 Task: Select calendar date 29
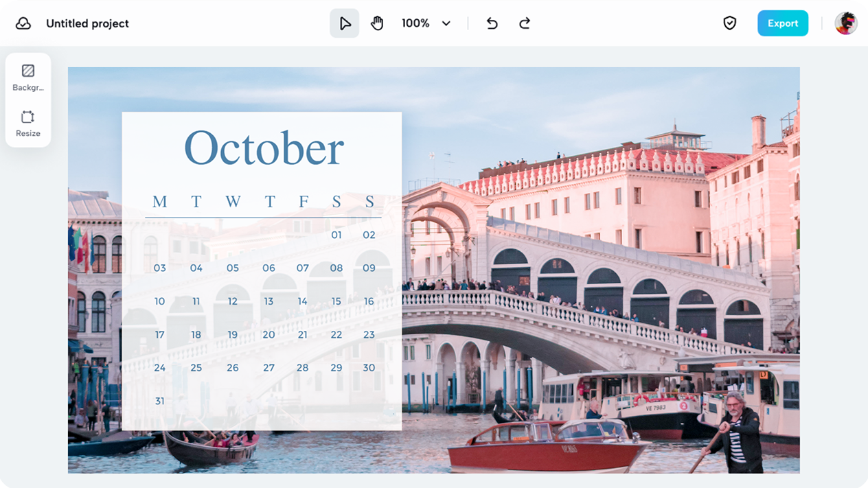pos(336,368)
